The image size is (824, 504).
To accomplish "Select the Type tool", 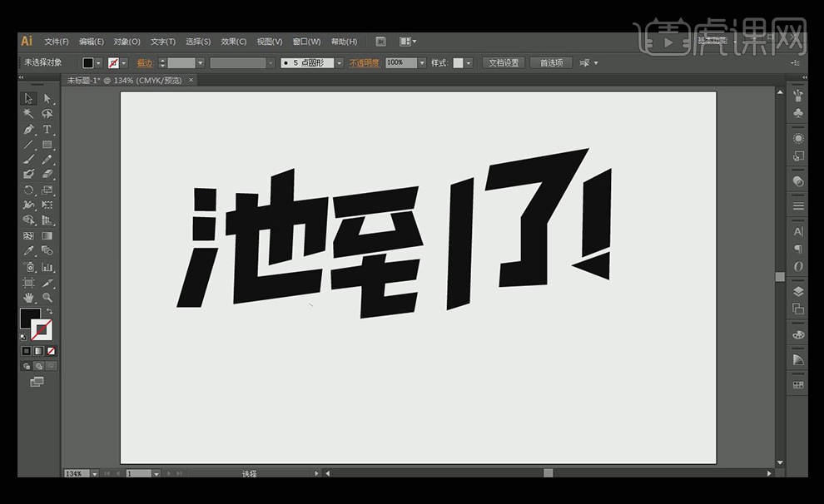I will click(x=47, y=129).
